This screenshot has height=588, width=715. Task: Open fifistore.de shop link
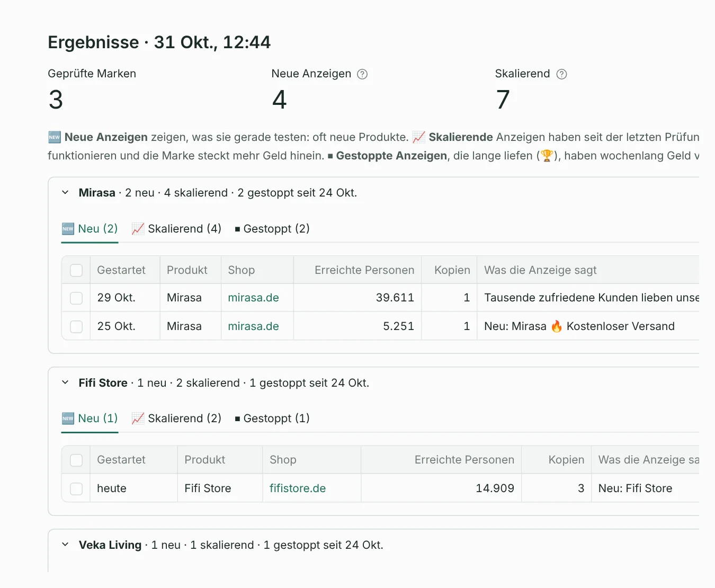(x=298, y=488)
